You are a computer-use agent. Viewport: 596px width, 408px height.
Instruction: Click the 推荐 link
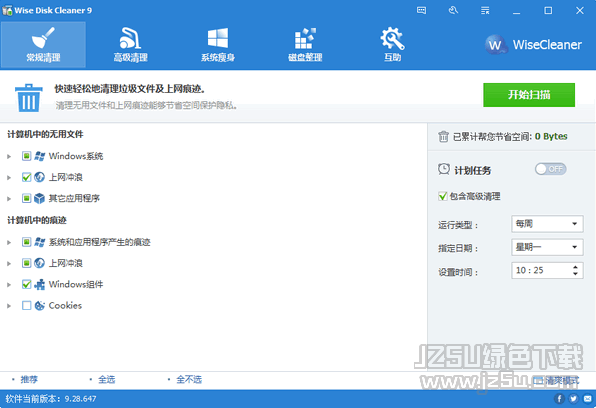29,379
